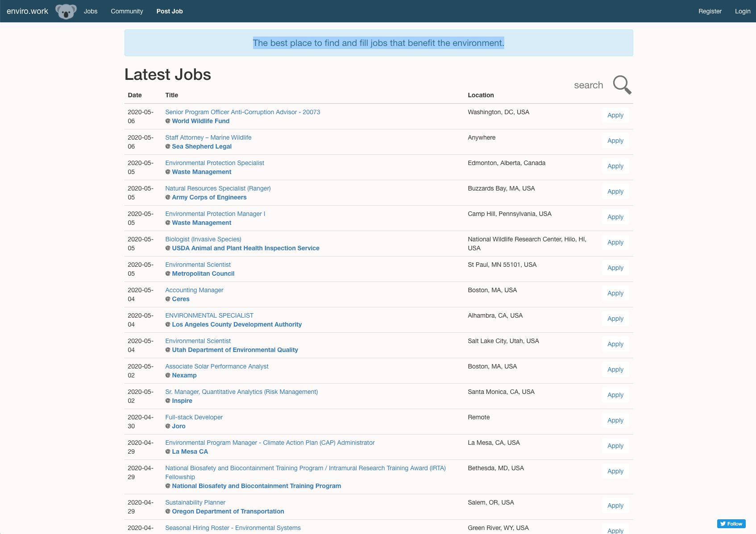The height and width of the screenshot is (534, 756).
Task: Open the Community menu item
Action: (x=127, y=11)
